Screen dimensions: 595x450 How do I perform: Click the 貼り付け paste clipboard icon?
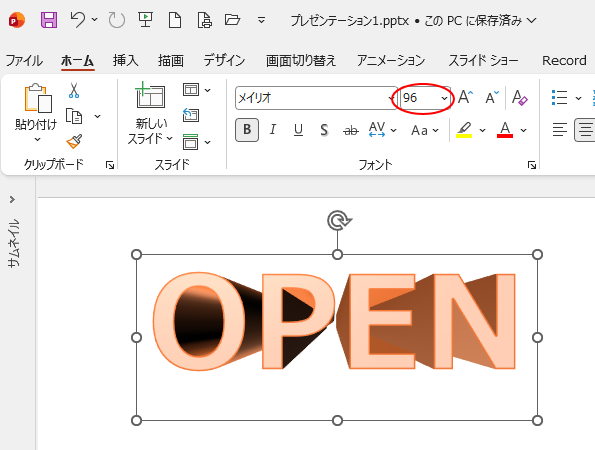(x=38, y=98)
